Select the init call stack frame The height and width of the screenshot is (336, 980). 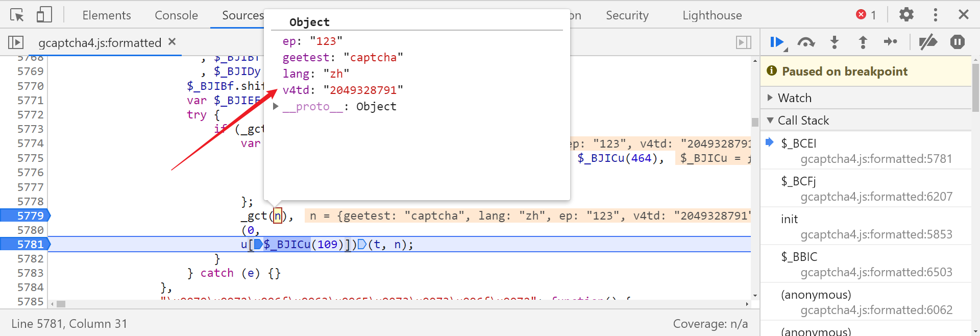click(865, 226)
